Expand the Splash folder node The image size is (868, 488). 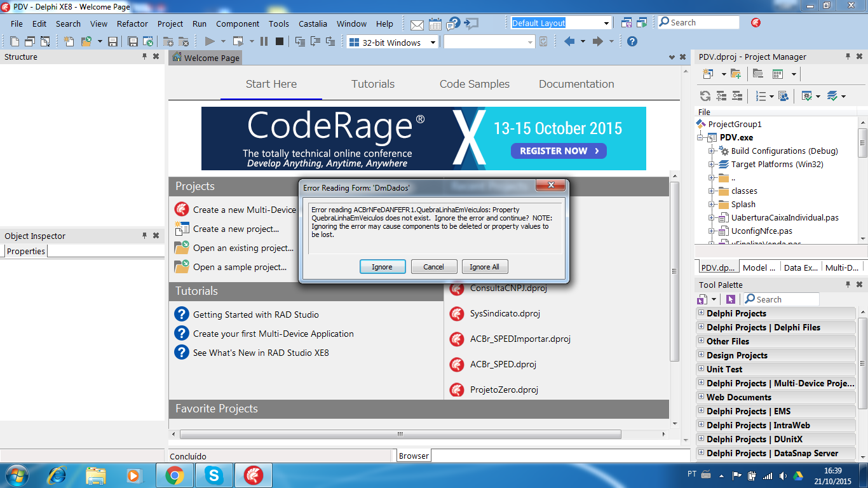pos(712,205)
